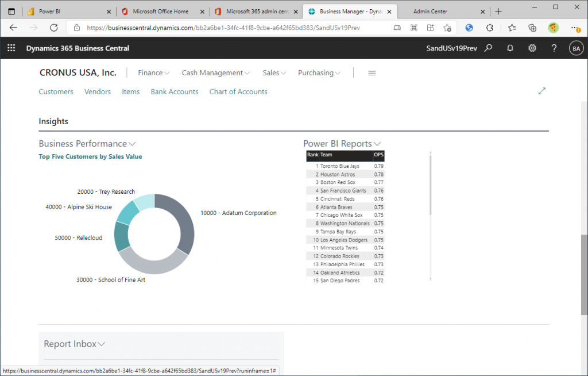Open the Favorites list icon
The height and width of the screenshot is (376, 588).
tap(512, 28)
